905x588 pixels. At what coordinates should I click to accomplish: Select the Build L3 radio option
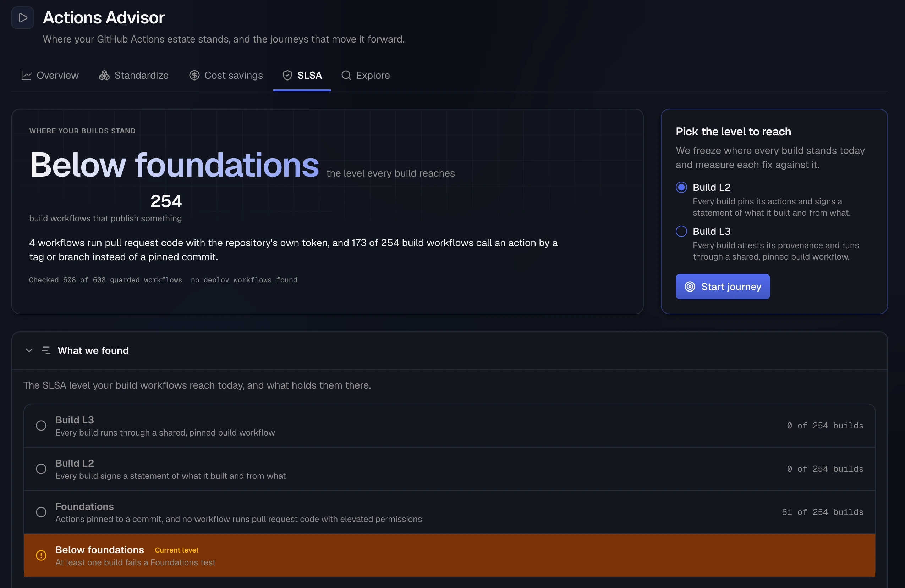pyautogui.click(x=681, y=231)
